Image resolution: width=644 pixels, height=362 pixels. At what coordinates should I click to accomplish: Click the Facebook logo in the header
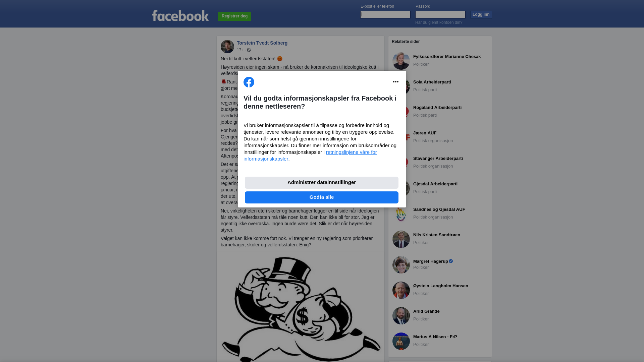180,16
